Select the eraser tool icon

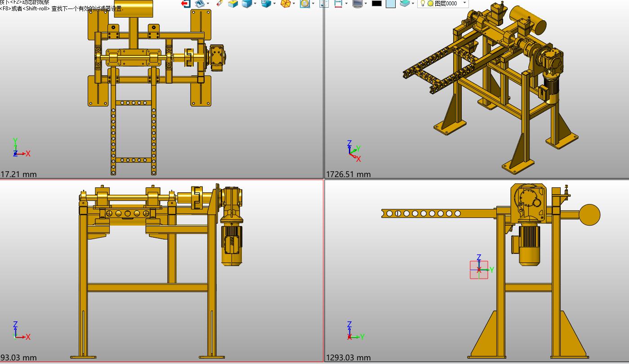click(219, 3)
